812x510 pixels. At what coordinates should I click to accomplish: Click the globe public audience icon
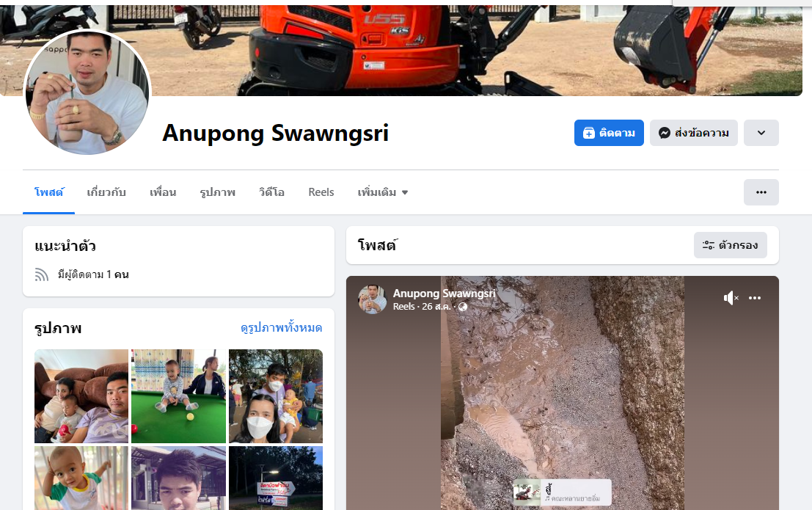point(463,307)
